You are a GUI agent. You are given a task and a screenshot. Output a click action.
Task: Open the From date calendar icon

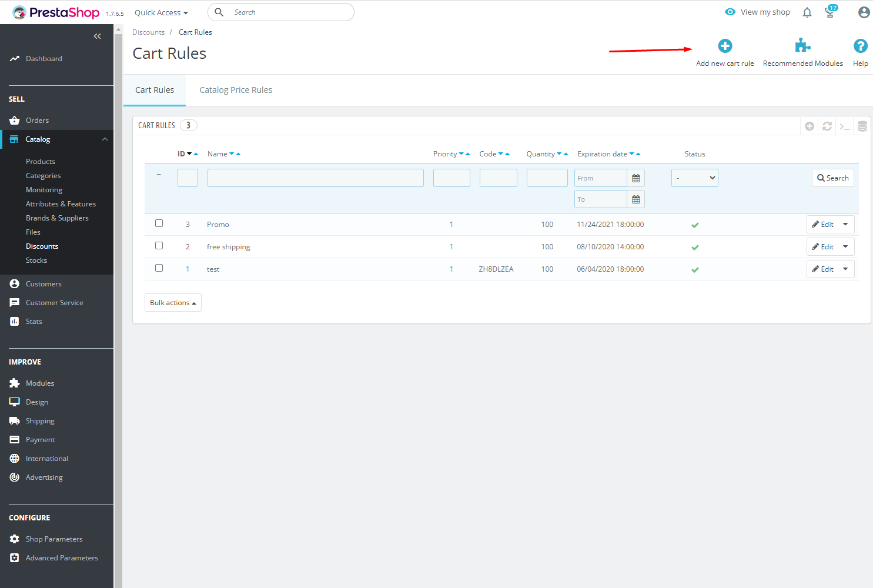point(636,178)
